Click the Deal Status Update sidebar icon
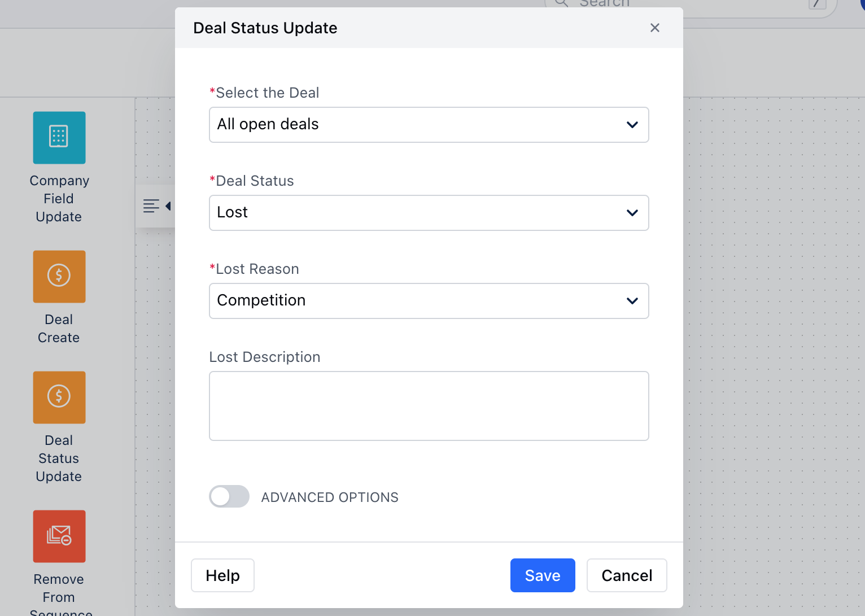Viewport: 865px width, 616px height. (x=59, y=397)
